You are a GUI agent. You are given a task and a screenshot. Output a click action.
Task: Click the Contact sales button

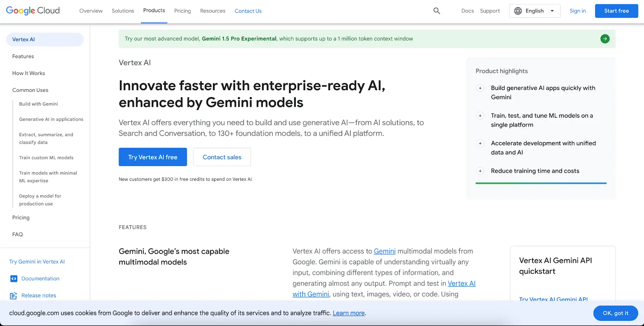(222, 157)
